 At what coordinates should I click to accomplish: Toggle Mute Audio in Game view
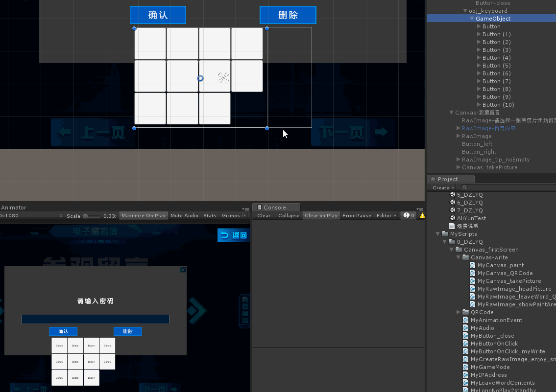click(x=184, y=215)
